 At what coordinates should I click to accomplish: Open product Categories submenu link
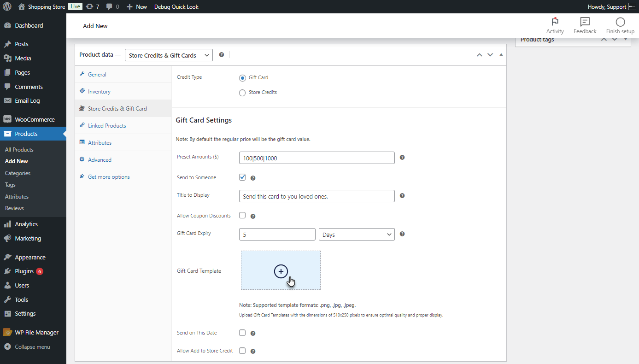click(x=18, y=173)
